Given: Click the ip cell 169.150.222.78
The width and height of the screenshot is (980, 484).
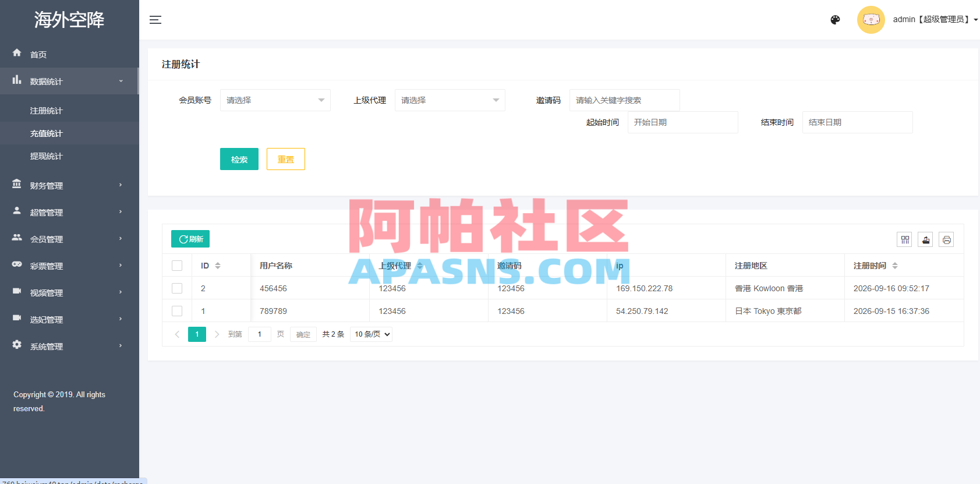Looking at the screenshot, I should [645, 288].
